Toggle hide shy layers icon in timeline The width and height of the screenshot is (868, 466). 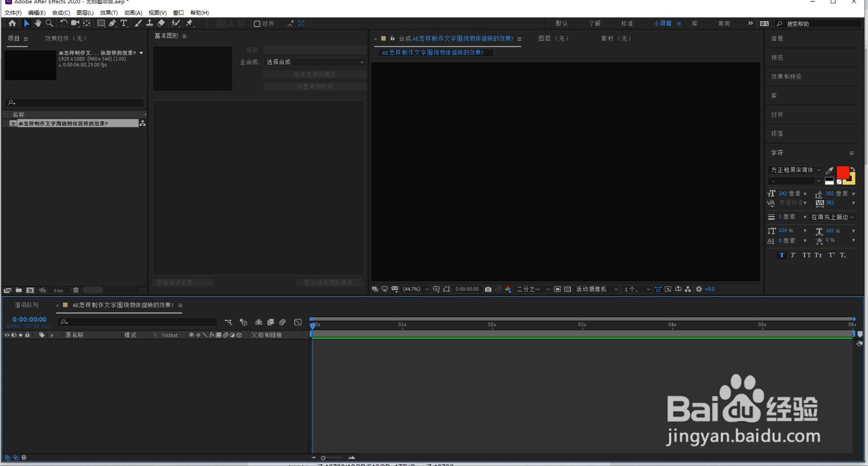pos(259,322)
